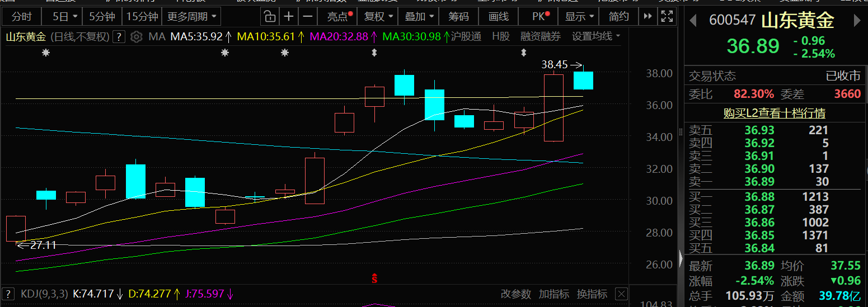
Task: Toggle the 沪股通 overlay
Action: [x=466, y=37]
